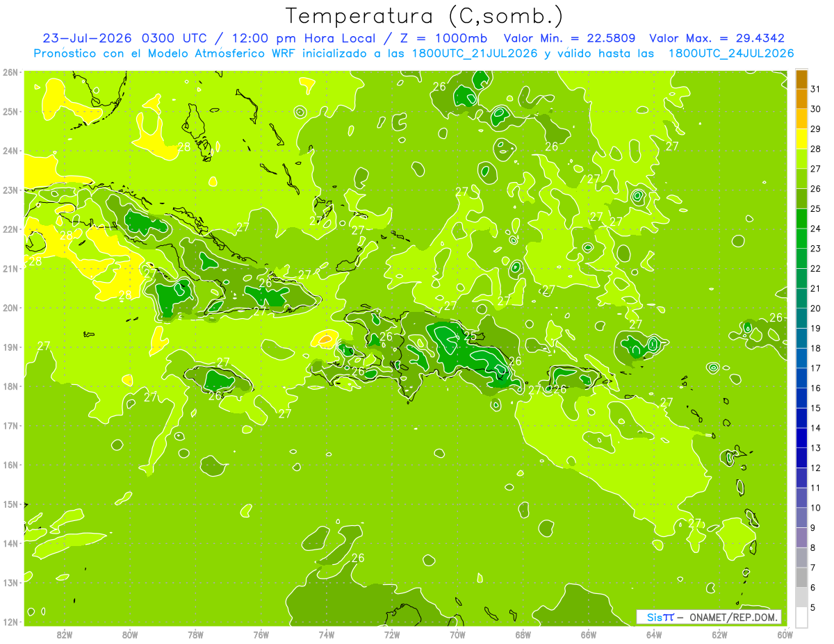This screenshot has width=834, height=644.
Task: Click the '21N' latitude label
Action: pos(10,269)
